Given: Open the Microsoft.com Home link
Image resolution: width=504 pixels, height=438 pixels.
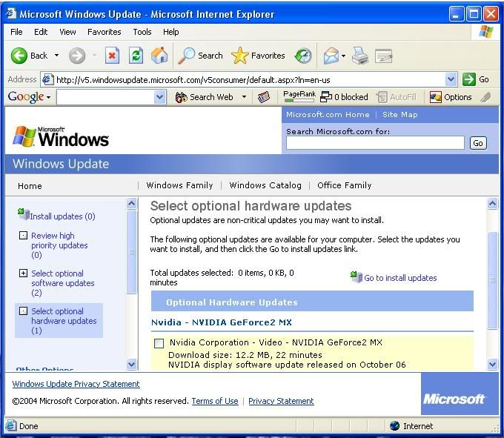Looking at the screenshot, I should click(328, 115).
